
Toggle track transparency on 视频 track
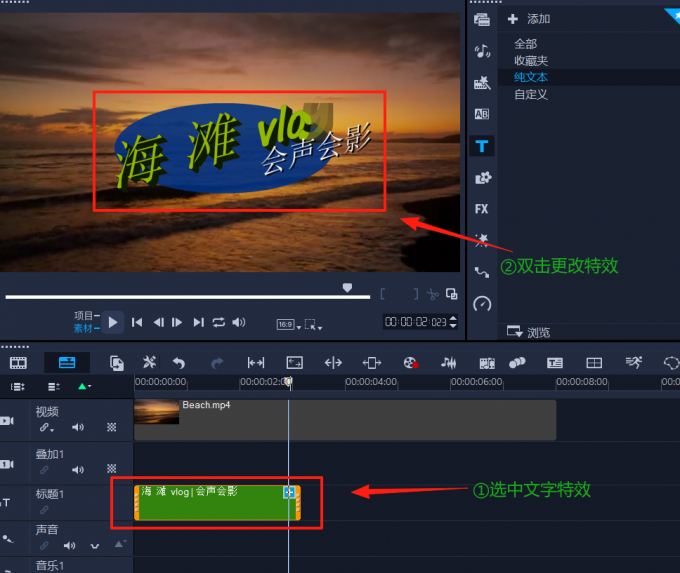point(111,427)
